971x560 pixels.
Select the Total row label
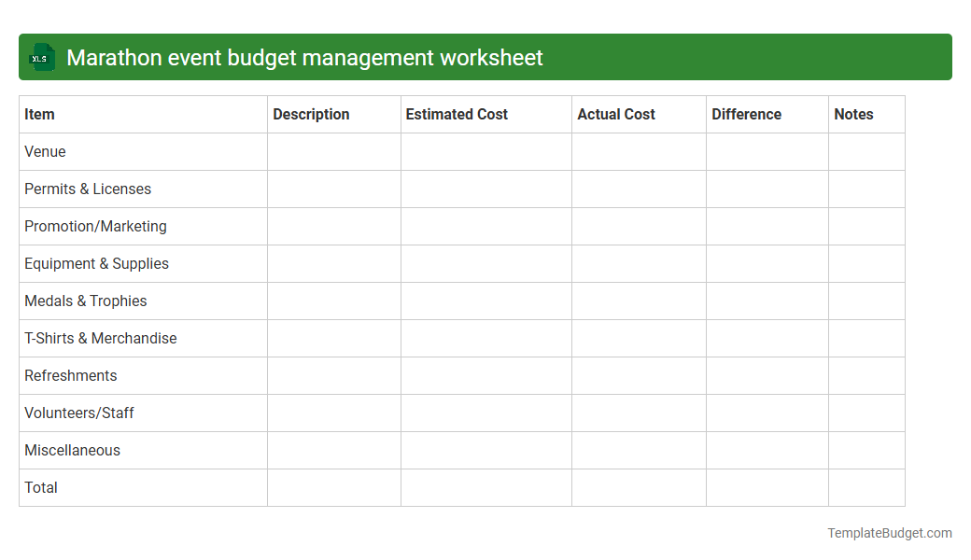tap(40, 487)
